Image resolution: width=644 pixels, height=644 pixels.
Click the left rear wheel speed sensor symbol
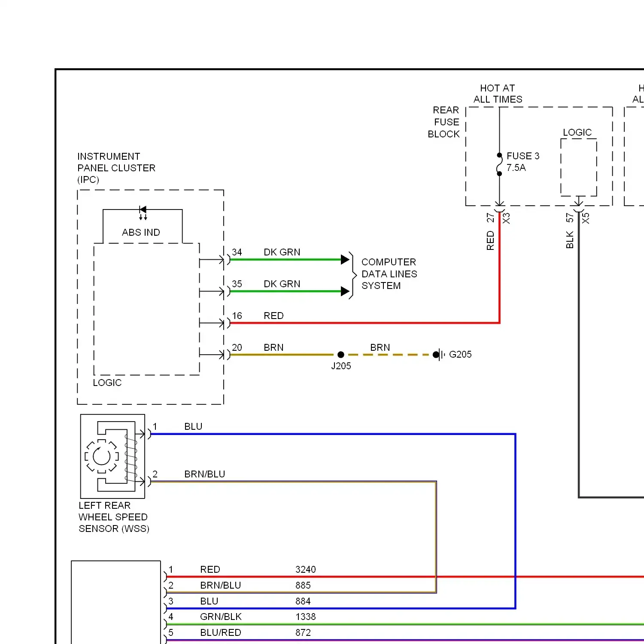click(x=112, y=456)
